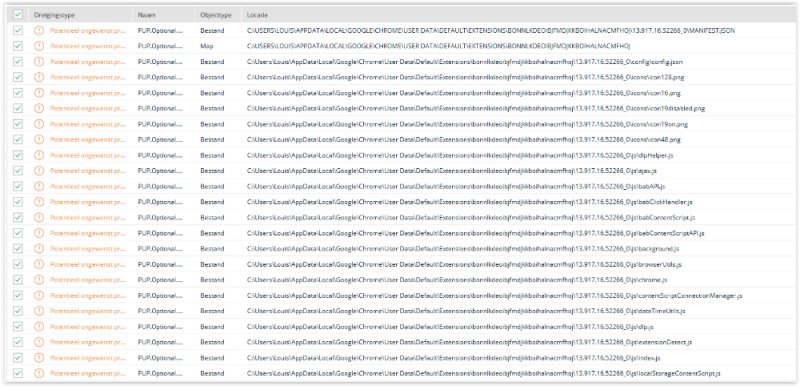Click the warning icon on the dlpHelper.js row

(x=39, y=155)
